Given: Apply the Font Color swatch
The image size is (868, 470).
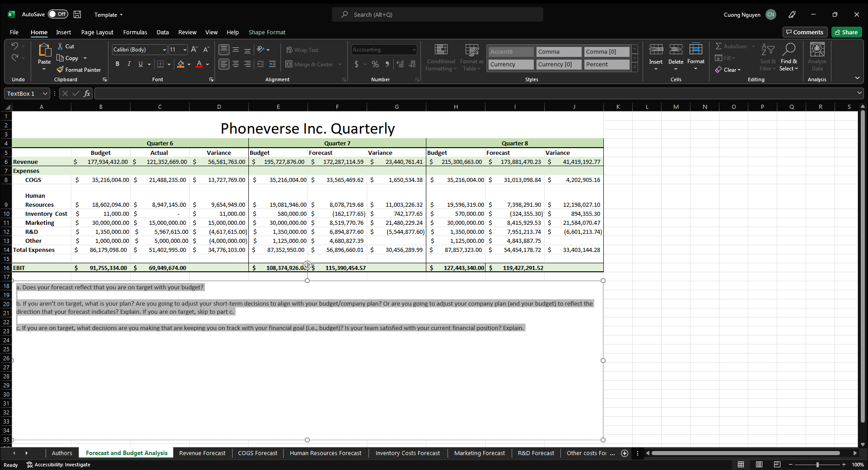Looking at the screenshot, I should coord(199,64).
